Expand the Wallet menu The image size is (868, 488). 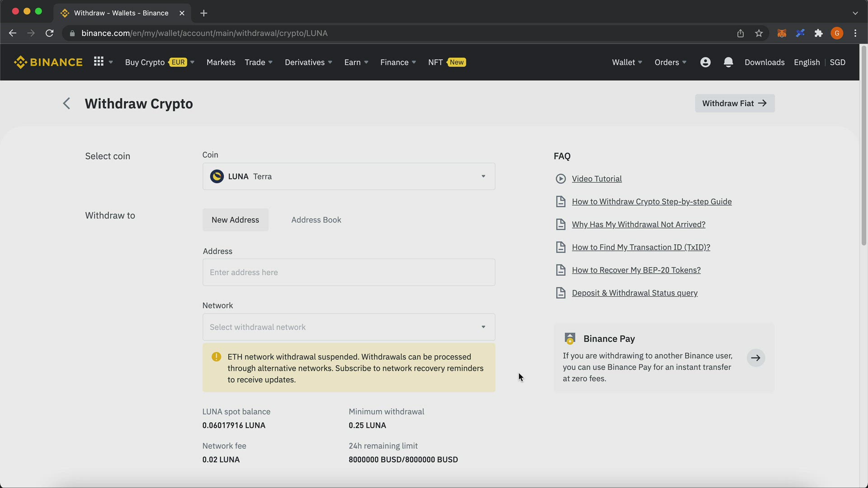(x=627, y=62)
